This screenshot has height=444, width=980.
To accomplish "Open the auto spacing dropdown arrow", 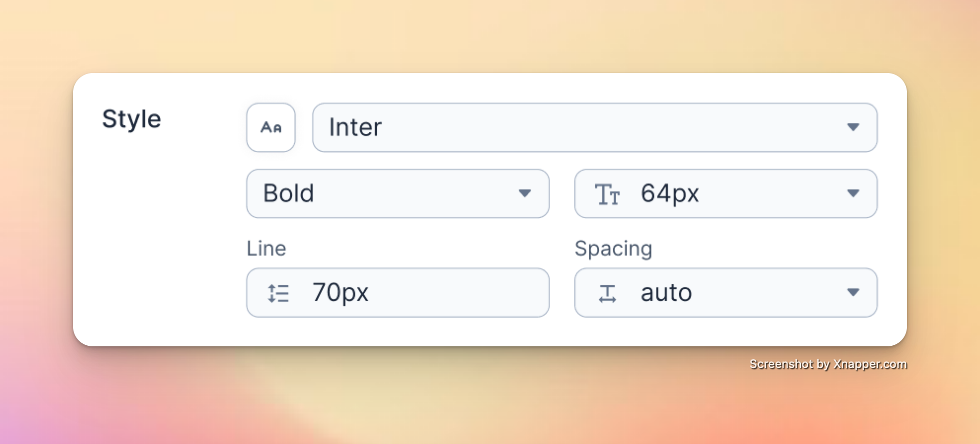I will coord(853,293).
